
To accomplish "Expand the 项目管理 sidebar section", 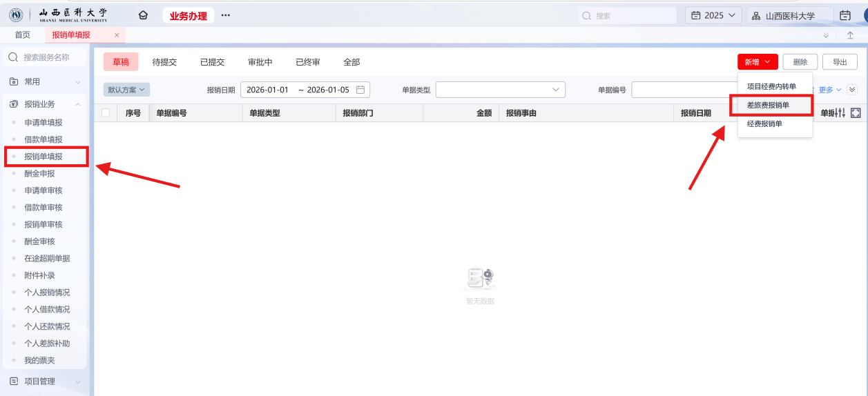I will [x=77, y=382].
